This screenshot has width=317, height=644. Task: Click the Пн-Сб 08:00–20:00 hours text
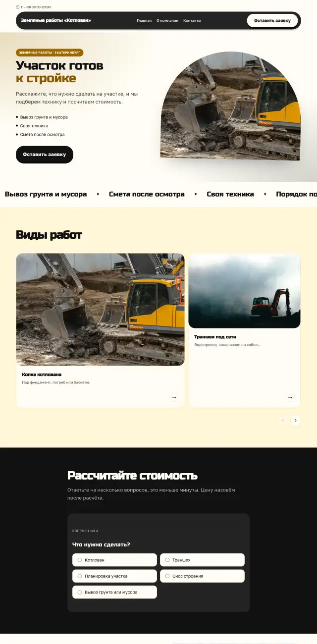tap(36, 7)
